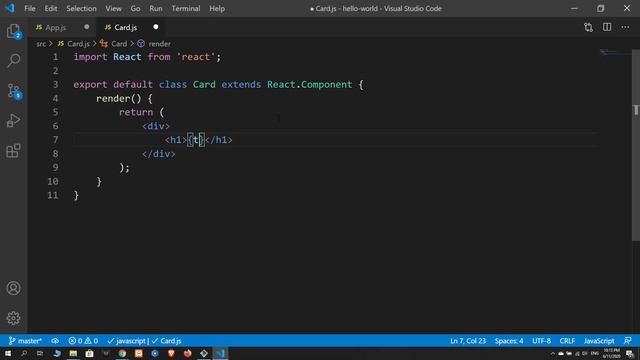Open the Run and Debug view

13,121
